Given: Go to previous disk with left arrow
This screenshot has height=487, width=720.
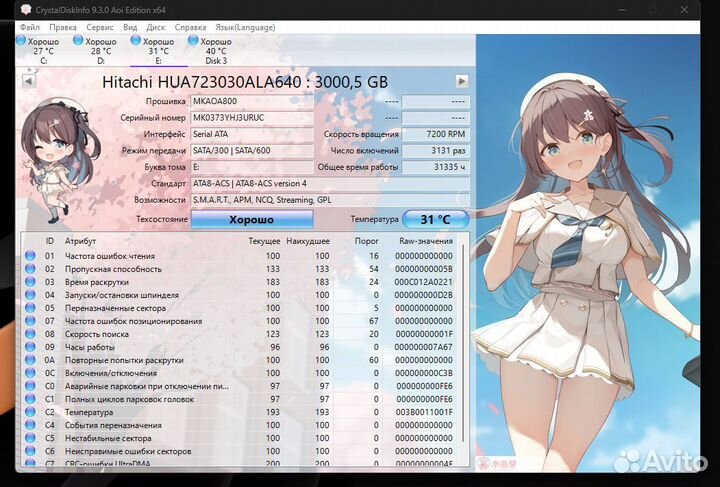Looking at the screenshot, I should (28, 82).
